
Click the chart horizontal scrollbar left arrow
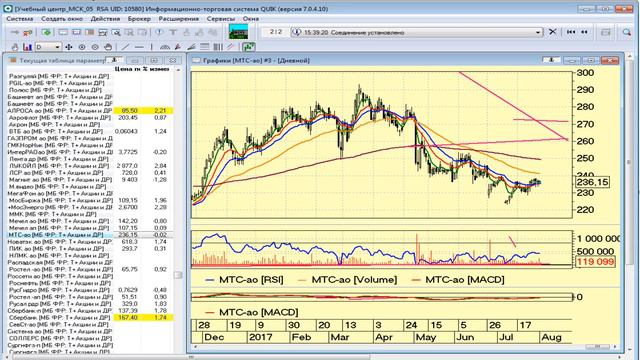point(196,347)
